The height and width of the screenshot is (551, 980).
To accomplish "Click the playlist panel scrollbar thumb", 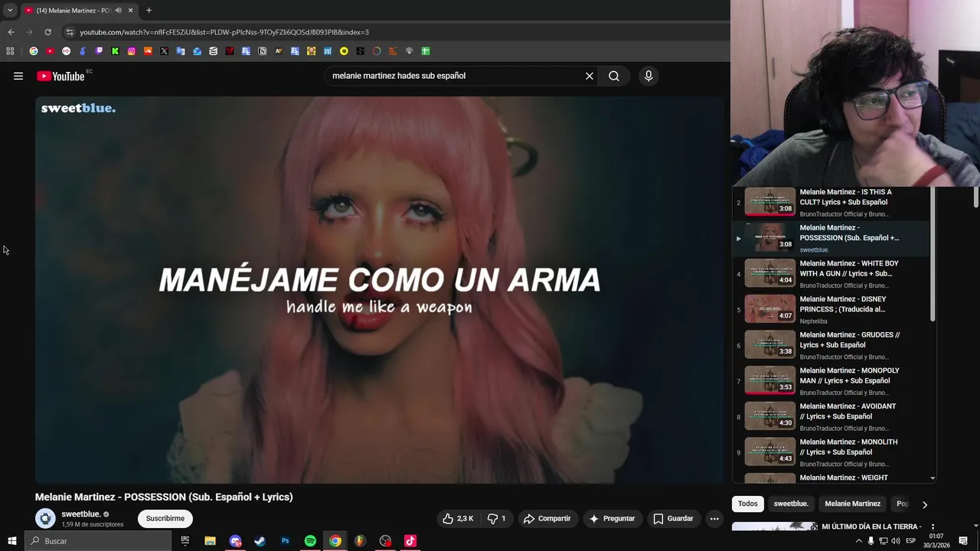I will 933,254.
